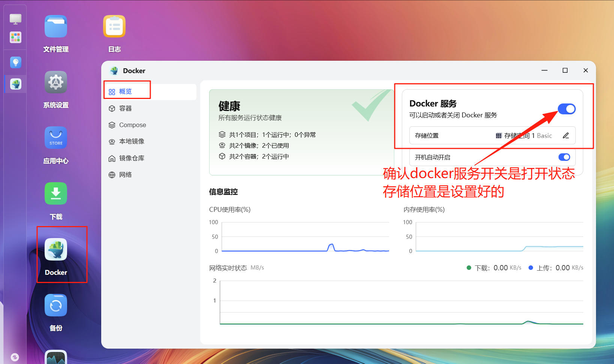
Task: Click the 存储位置 storage field
Action: (492, 136)
